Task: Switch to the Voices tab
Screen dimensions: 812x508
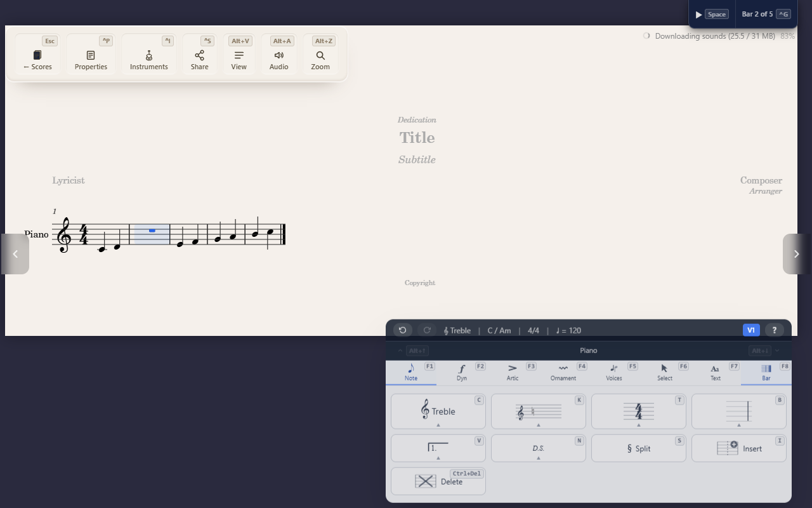Action: pyautogui.click(x=614, y=373)
